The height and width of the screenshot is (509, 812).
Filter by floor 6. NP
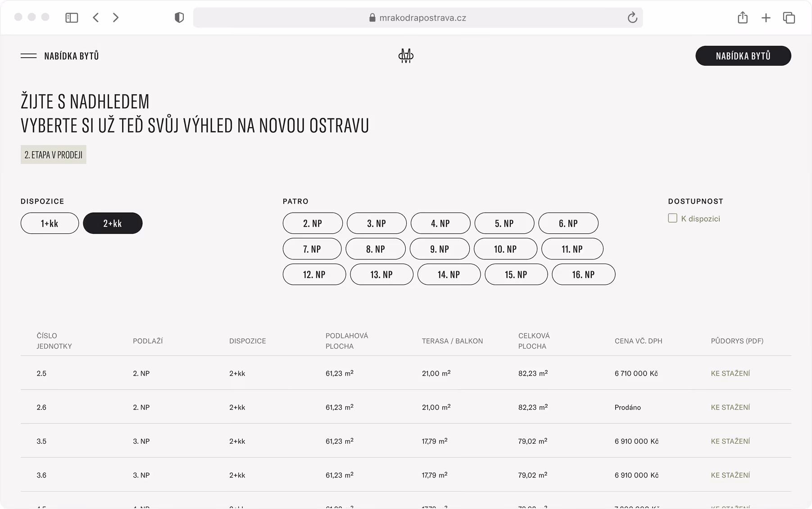568,223
